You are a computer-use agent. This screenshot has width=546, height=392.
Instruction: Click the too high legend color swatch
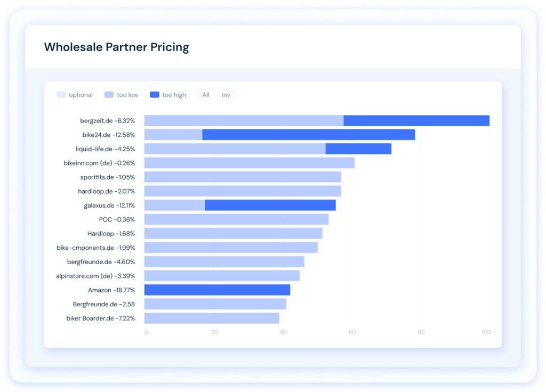coord(155,95)
